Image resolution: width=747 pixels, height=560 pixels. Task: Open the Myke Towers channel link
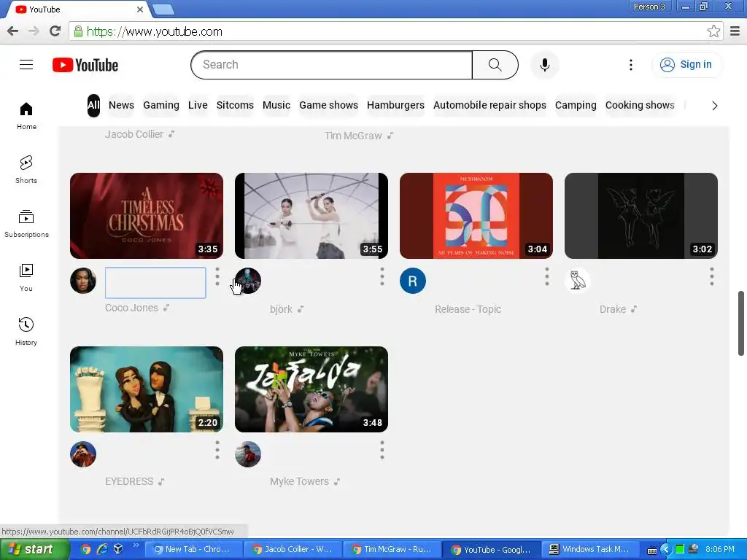[x=299, y=481]
